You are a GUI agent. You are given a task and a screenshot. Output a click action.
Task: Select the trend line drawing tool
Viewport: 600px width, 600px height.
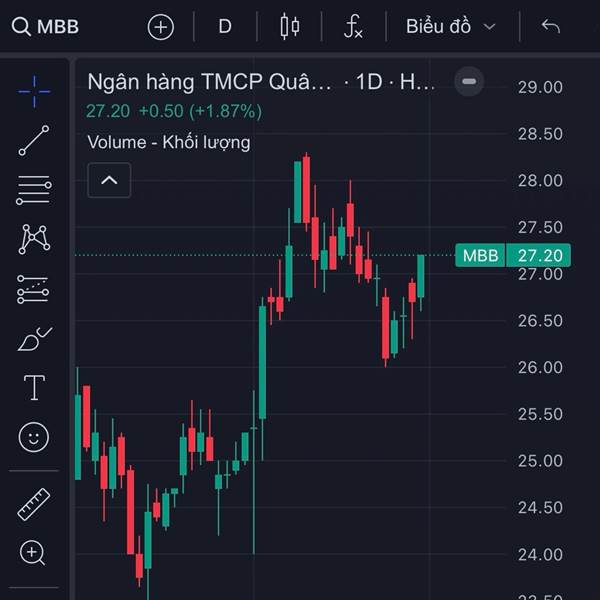34,140
